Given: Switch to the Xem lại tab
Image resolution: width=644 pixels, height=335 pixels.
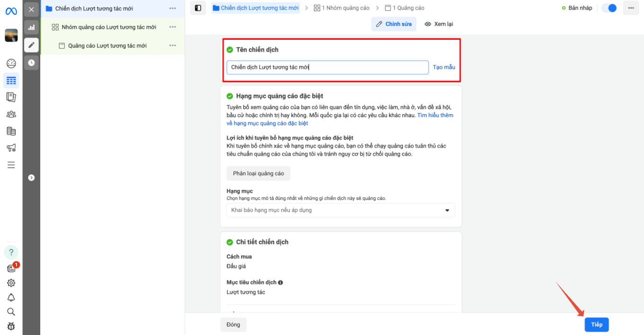Looking at the screenshot, I should point(438,24).
